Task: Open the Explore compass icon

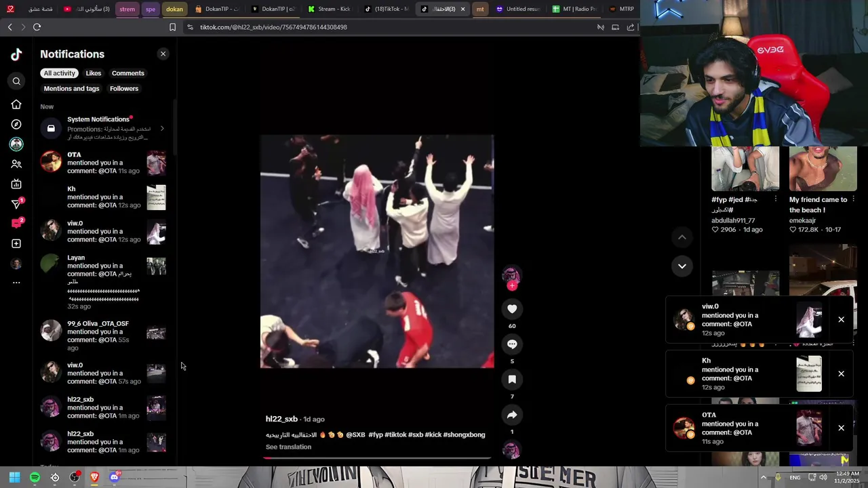Action: [16, 125]
